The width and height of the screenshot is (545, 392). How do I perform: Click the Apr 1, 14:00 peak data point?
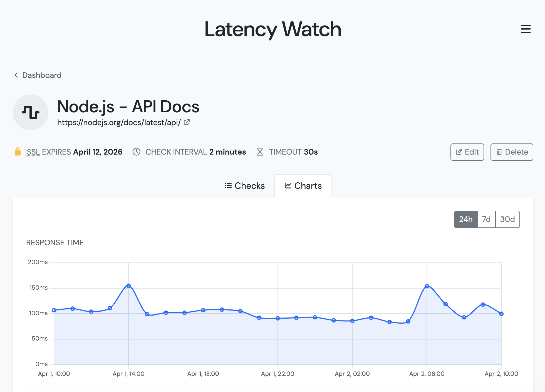pyautogui.click(x=128, y=286)
